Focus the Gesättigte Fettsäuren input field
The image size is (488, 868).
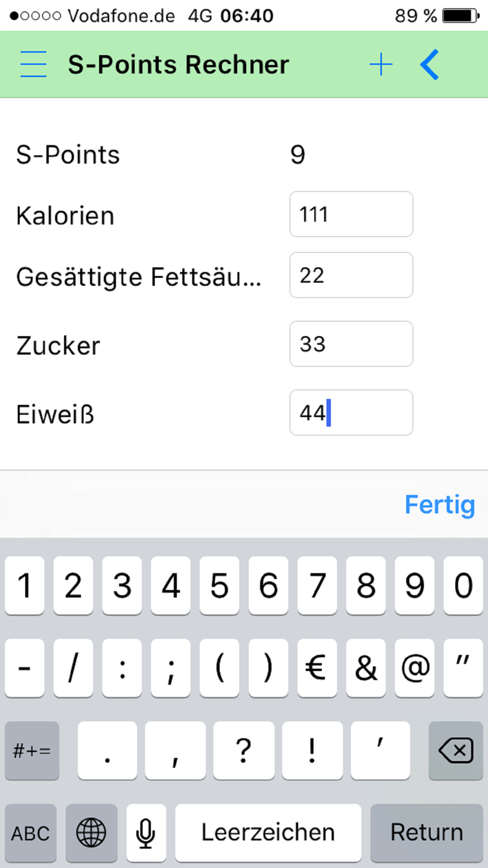point(351,275)
